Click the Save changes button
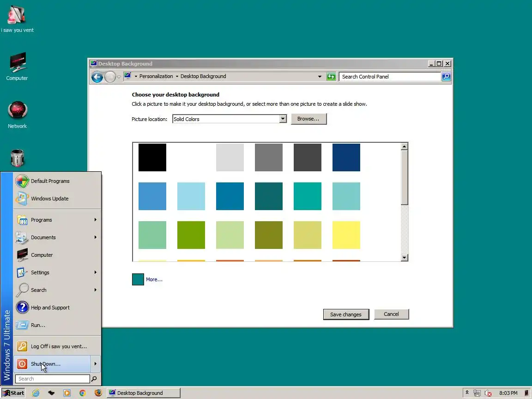The image size is (532, 399). click(x=346, y=314)
